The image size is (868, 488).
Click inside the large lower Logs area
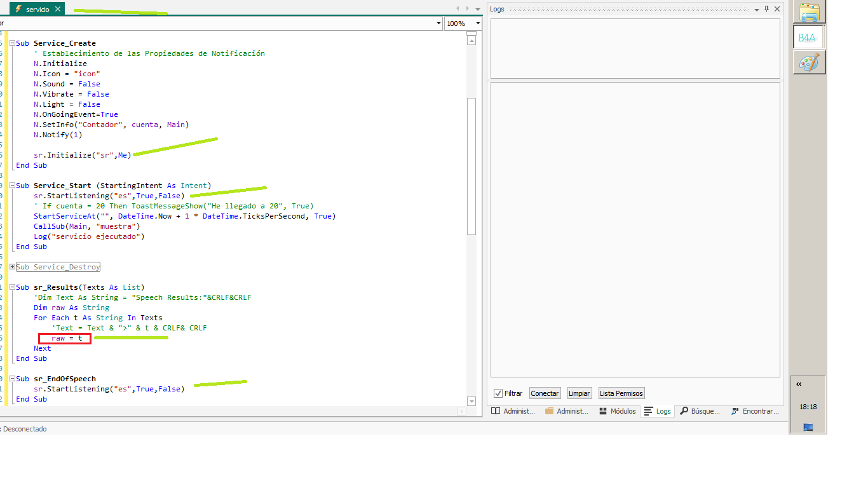[x=635, y=229]
